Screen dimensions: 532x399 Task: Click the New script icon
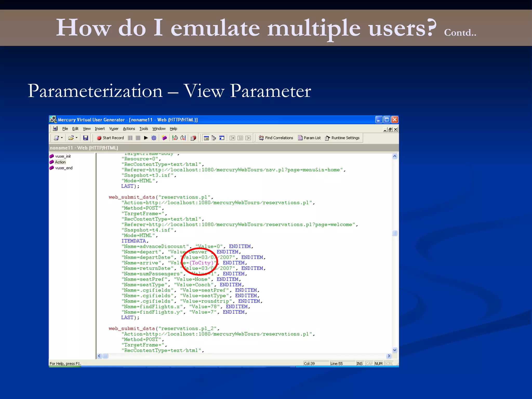(56, 138)
